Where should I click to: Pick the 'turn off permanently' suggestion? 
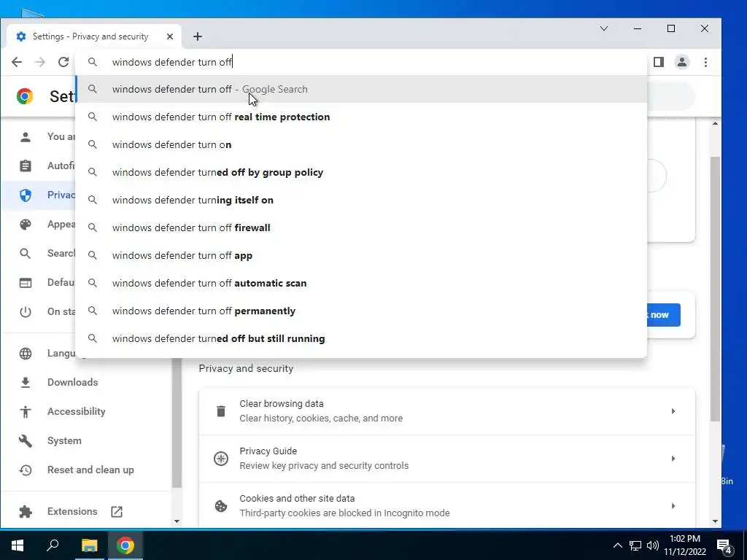click(361, 311)
